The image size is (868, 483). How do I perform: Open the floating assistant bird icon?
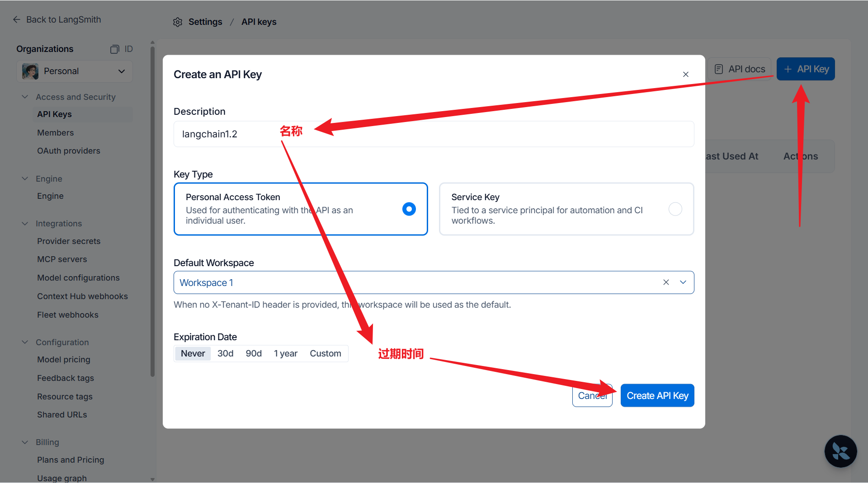point(840,451)
